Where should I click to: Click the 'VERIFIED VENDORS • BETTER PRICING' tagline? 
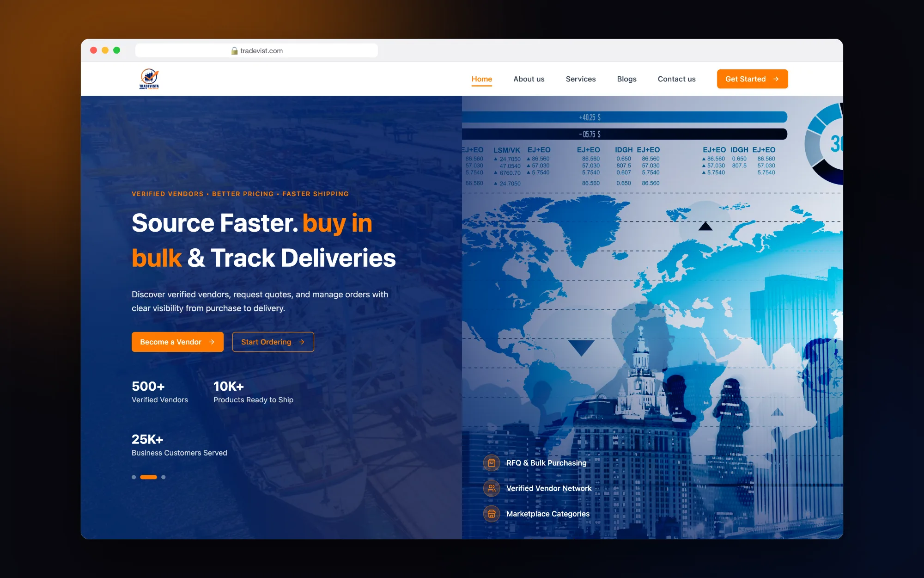(x=240, y=194)
